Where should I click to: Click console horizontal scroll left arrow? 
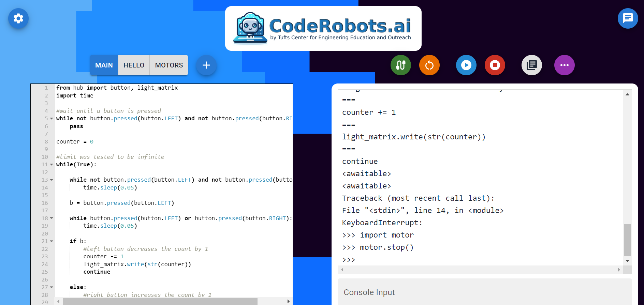pos(342,270)
